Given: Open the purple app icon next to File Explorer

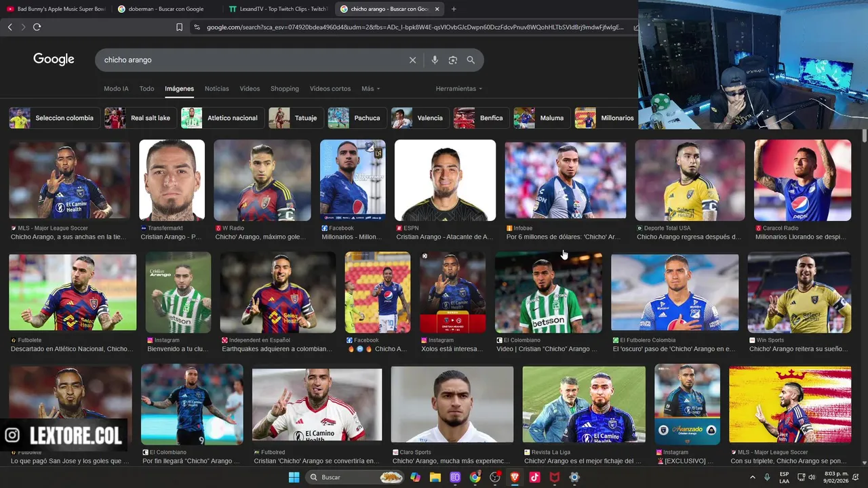Looking at the screenshot, I should tap(455, 477).
